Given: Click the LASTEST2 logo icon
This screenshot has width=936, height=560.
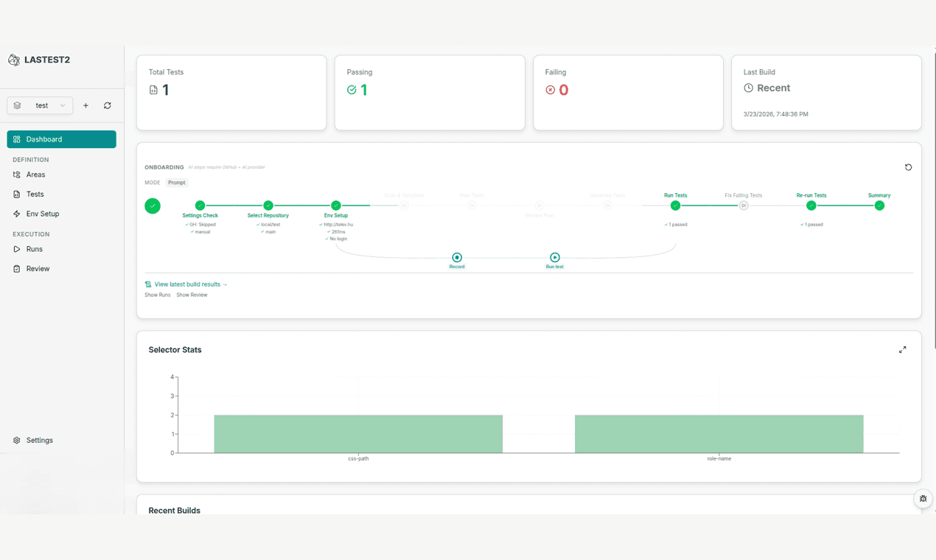Looking at the screenshot, I should (x=14, y=60).
